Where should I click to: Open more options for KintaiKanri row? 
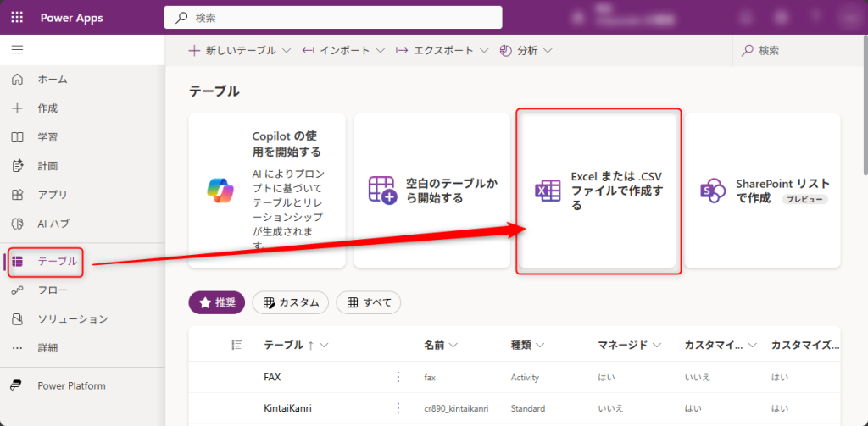point(398,408)
